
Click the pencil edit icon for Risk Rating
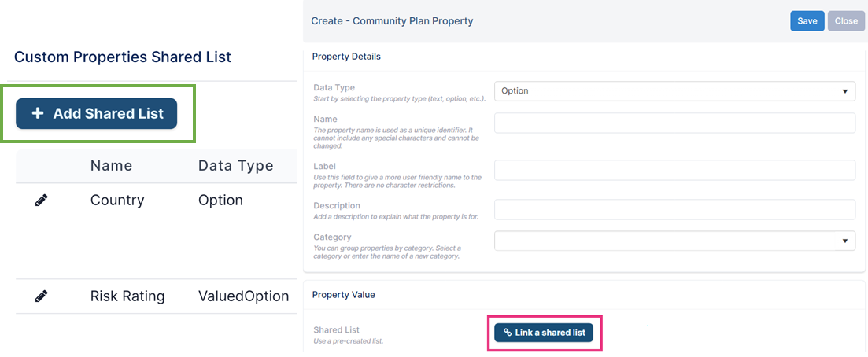(41, 296)
